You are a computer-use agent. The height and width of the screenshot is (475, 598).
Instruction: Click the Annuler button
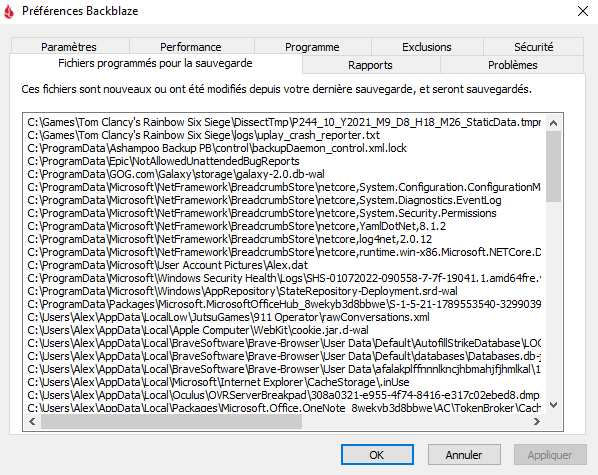tap(464, 455)
